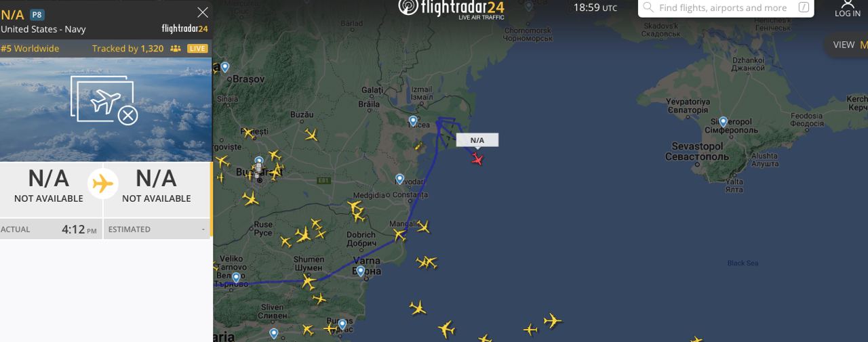Click the yellow aircraft near Buzau
The height and width of the screenshot is (342, 868).
click(x=311, y=134)
